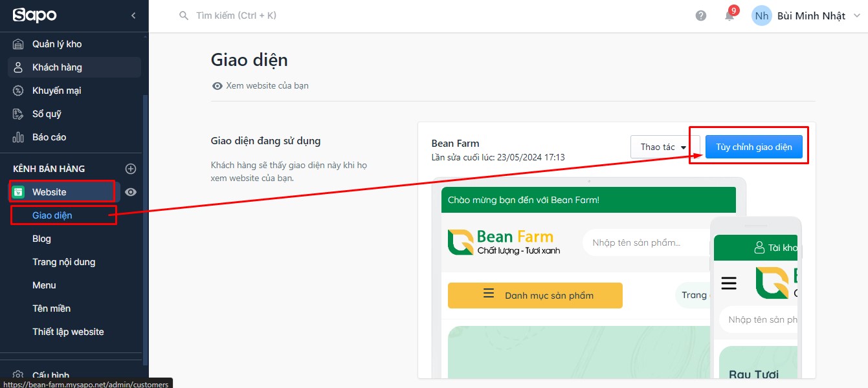Open the Trang nội dung submenu
This screenshot has width=868, height=388.
point(63,262)
